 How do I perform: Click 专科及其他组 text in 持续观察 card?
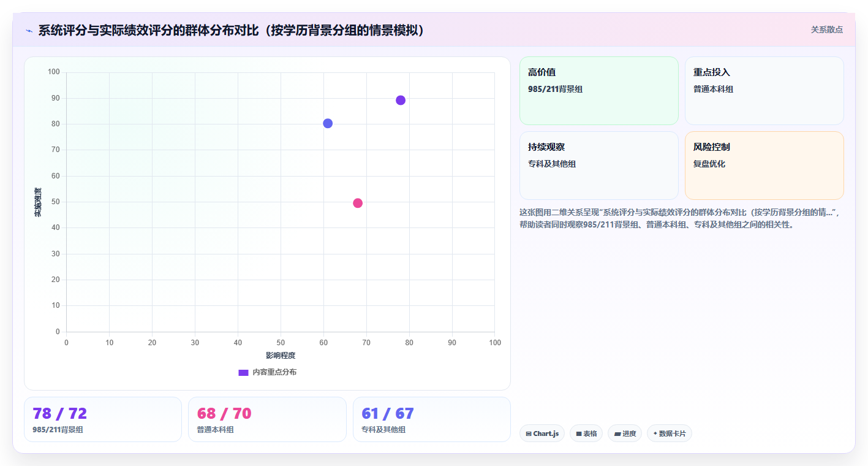(552, 164)
